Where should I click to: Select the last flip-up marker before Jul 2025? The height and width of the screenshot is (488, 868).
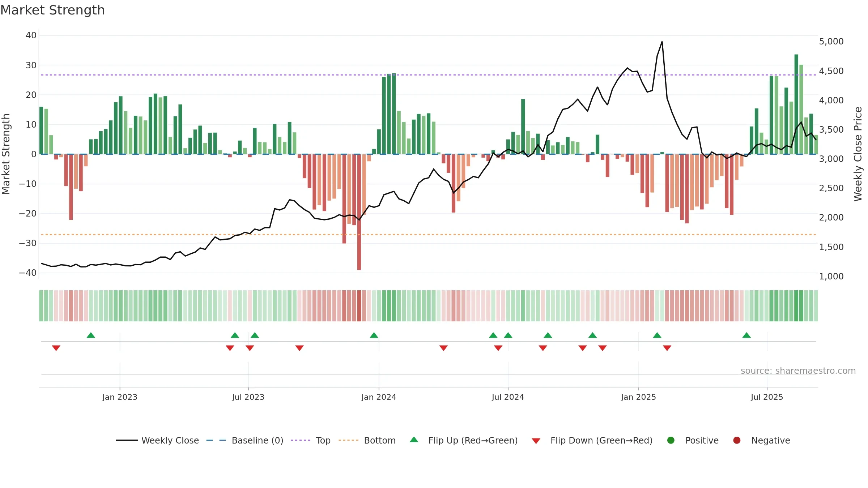coord(746,335)
